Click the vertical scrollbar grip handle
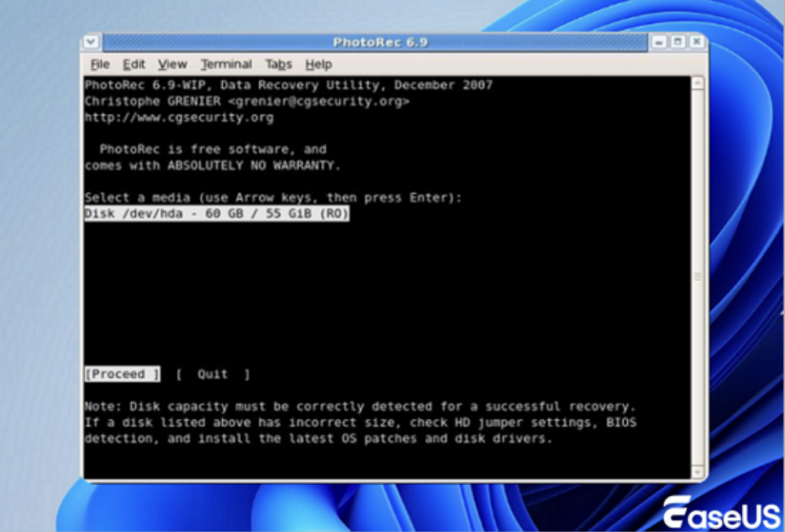The height and width of the screenshot is (532, 785). (x=698, y=277)
